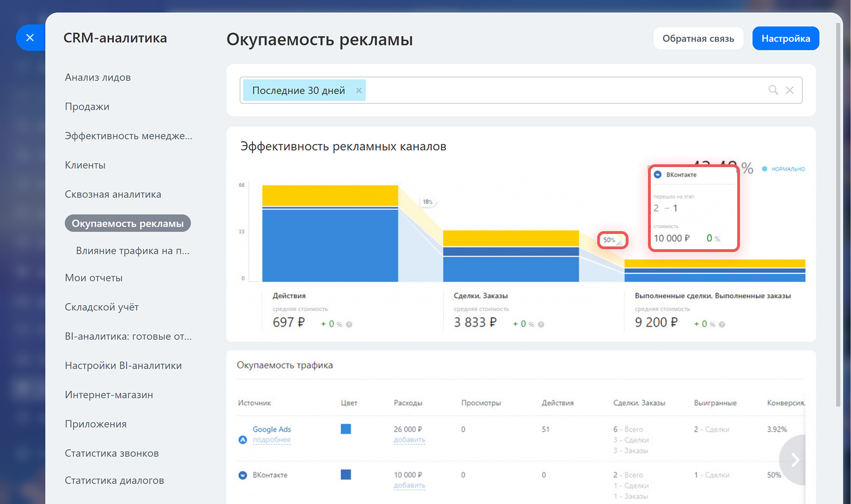Open 'Эффективность менедже...' section
Image resolution: width=851 pixels, height=504 pixels.
[128, 136]
